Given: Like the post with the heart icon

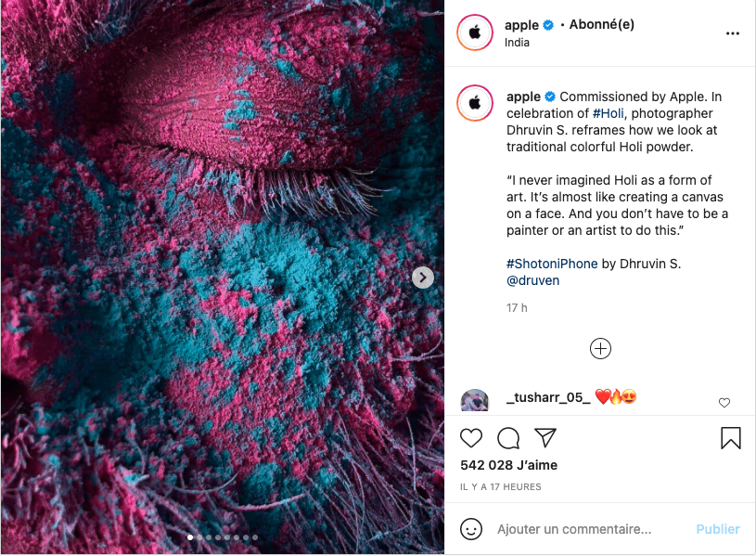Looking at the screenshot, I should click(471, 438).
